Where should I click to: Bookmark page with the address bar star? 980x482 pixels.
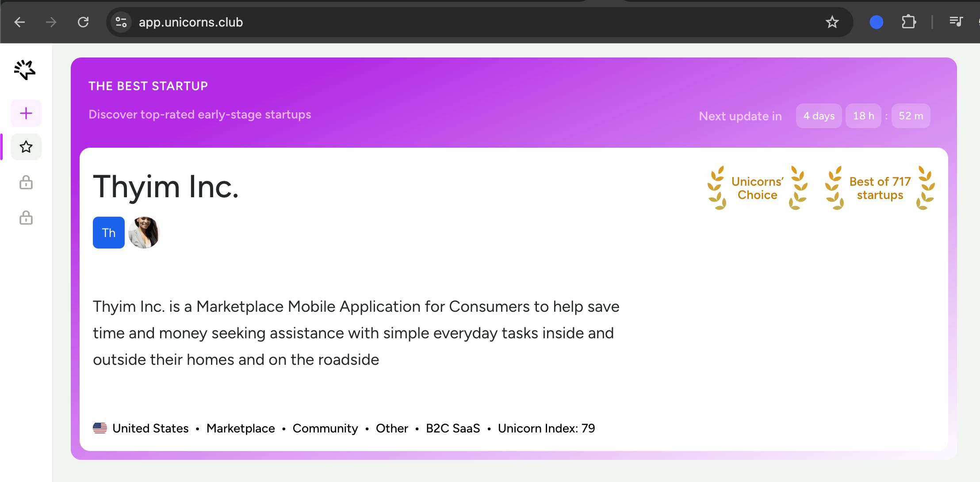click(x=832, y=22)
